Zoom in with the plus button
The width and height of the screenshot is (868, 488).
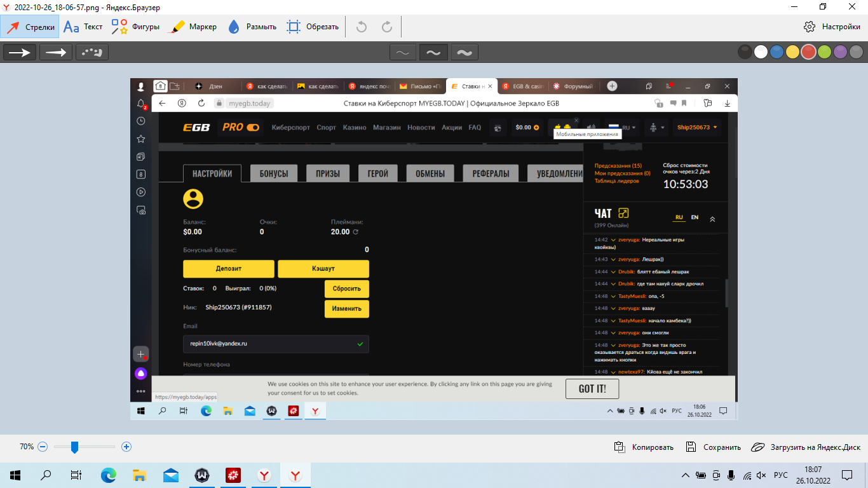(x=126, y=447)
